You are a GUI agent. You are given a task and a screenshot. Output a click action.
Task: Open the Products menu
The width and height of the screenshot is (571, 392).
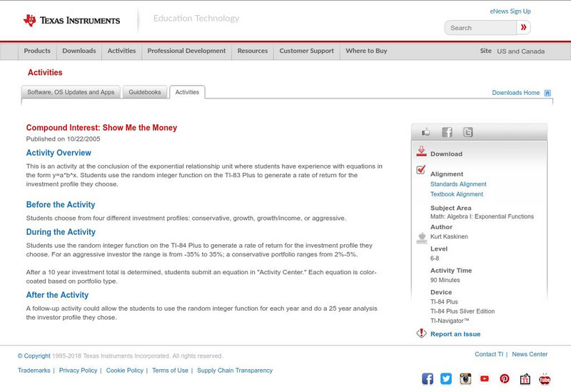[x=37, y=51]
